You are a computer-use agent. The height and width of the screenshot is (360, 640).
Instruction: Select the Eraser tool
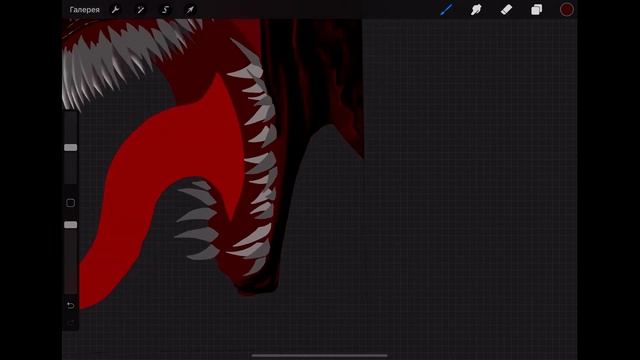506,10
